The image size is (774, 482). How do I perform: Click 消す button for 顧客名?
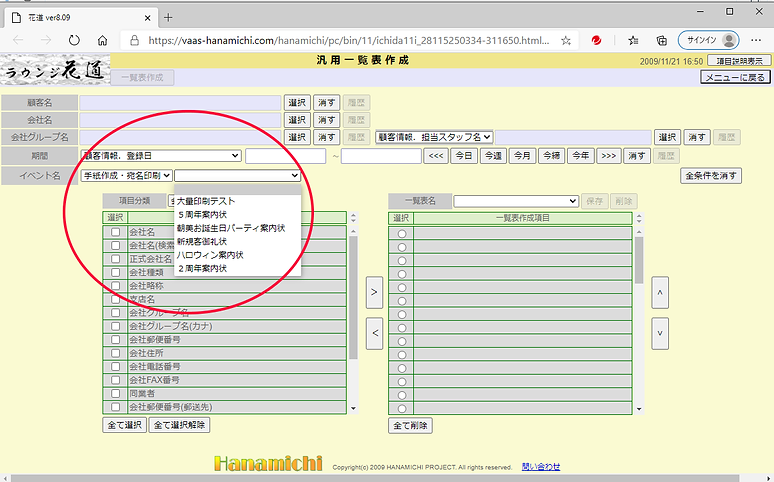(x=326, y=103)
